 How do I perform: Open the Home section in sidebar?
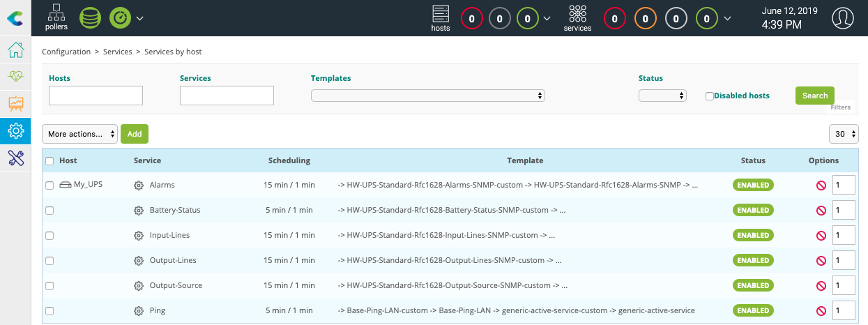[15, 50]
